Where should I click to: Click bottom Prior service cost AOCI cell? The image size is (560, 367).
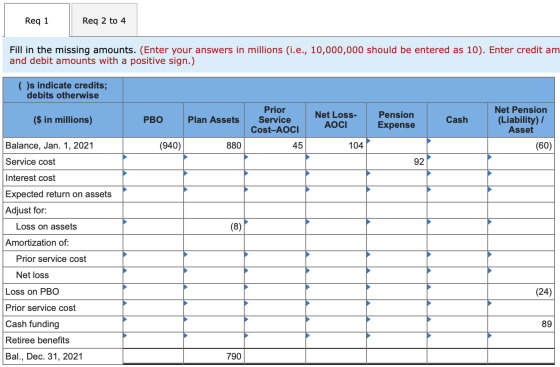(x=275, y=307)
